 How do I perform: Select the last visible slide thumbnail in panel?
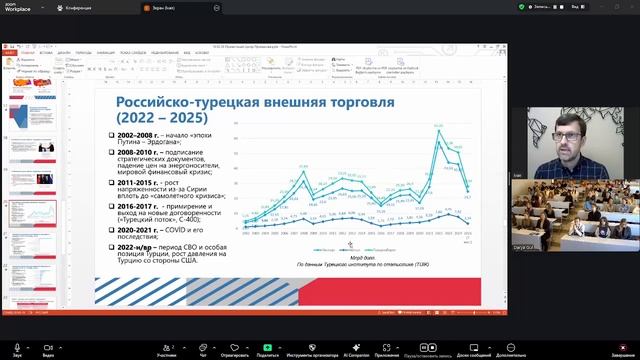[33, 303]
